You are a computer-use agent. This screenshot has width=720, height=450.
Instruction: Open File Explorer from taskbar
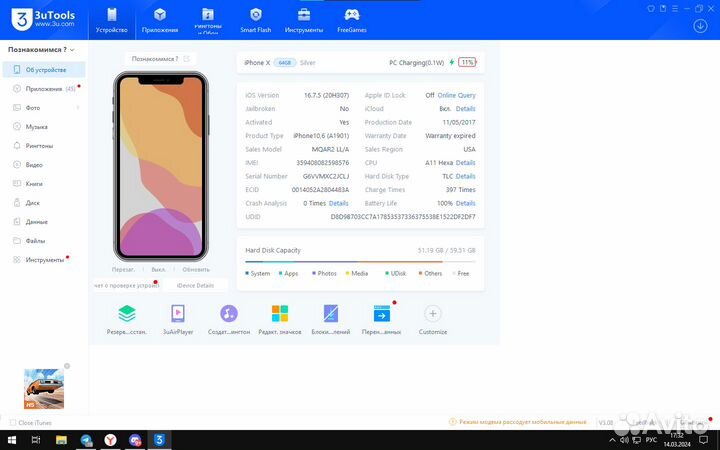(x=61, y=440)
